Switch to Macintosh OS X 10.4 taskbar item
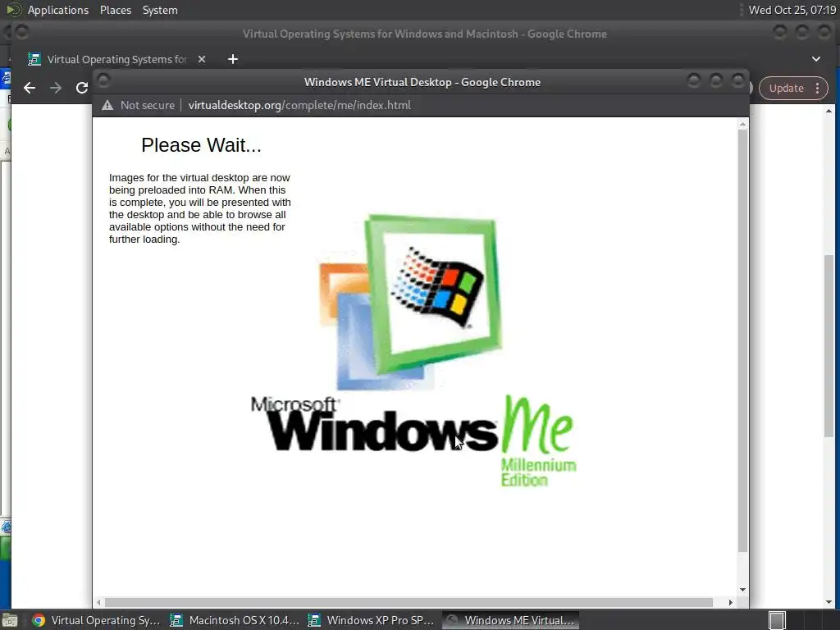The height and width of the screenshot is (630, 840). tap(235, 620)
